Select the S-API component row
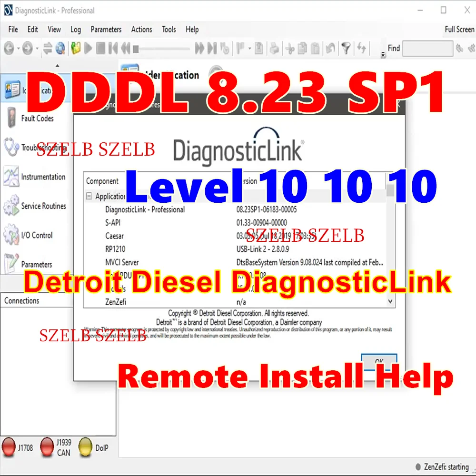The image size is (476, 476). tap(234, 222)
